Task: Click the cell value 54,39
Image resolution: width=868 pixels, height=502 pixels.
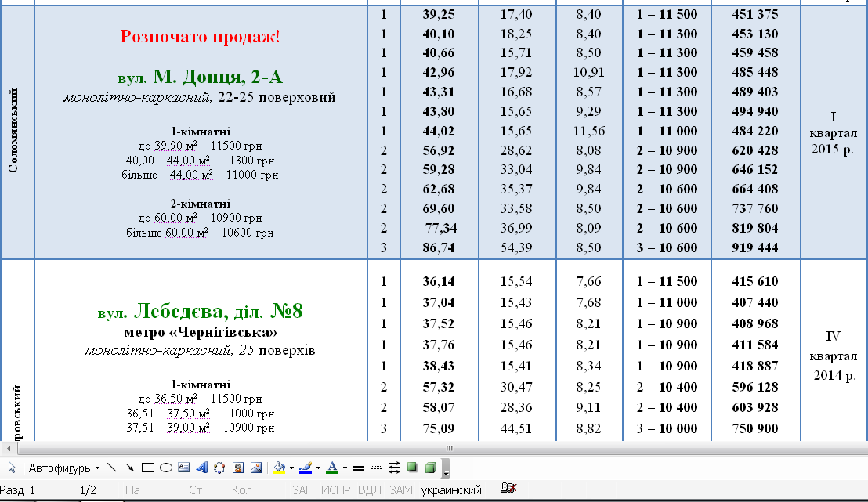Action: point(516,247)
